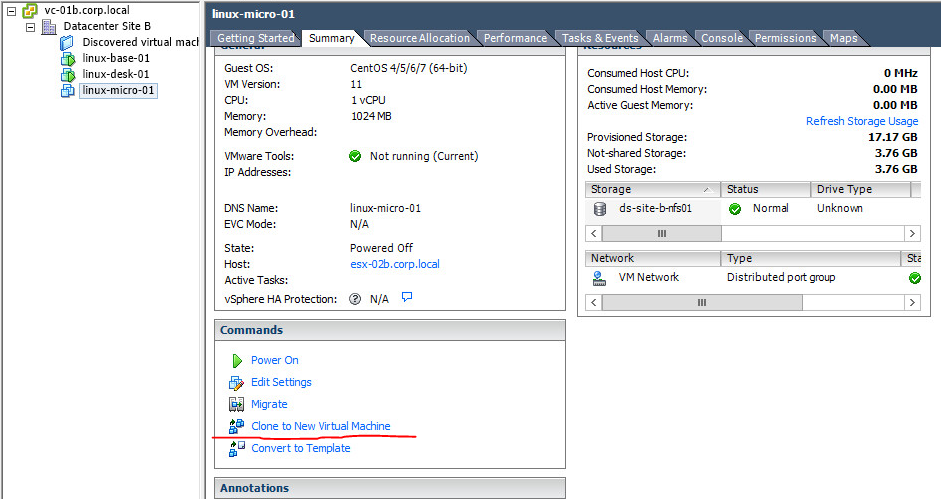Switch to the Performance tab
Viewport: 941px width, 499px height.
click(x=515, y=38)
